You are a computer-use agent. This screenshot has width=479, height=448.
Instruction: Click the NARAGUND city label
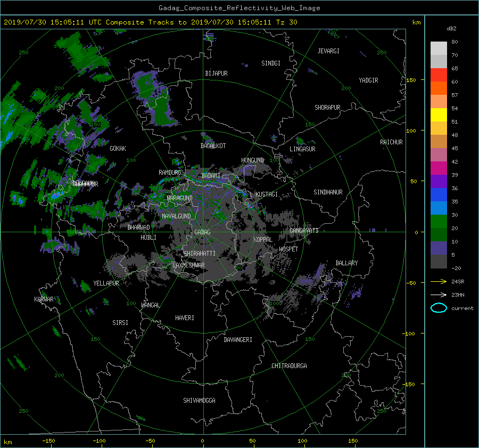(180, 198)
